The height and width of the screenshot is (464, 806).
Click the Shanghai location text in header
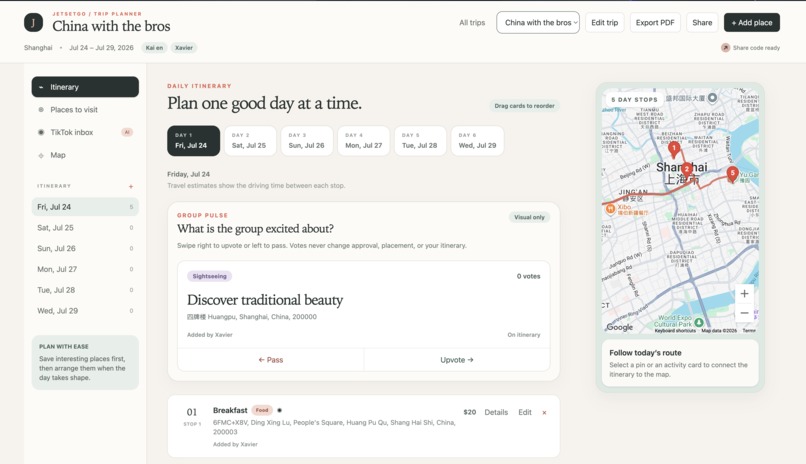pos(38,48)
